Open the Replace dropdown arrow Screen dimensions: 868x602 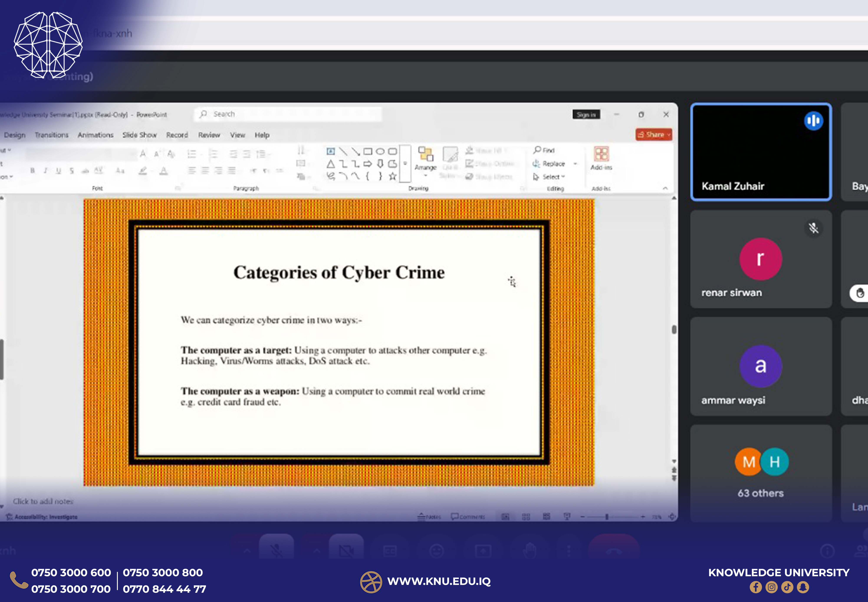[575, 164]
